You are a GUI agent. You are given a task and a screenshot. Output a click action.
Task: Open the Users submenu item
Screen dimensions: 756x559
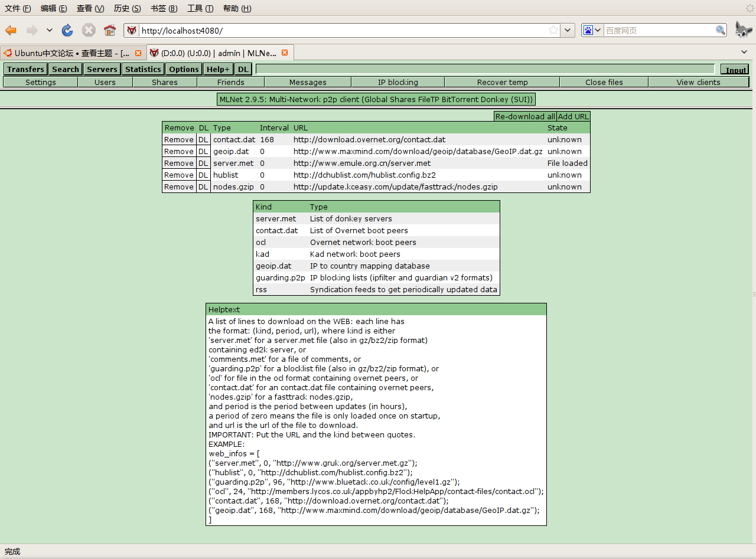tap(105, 82)
